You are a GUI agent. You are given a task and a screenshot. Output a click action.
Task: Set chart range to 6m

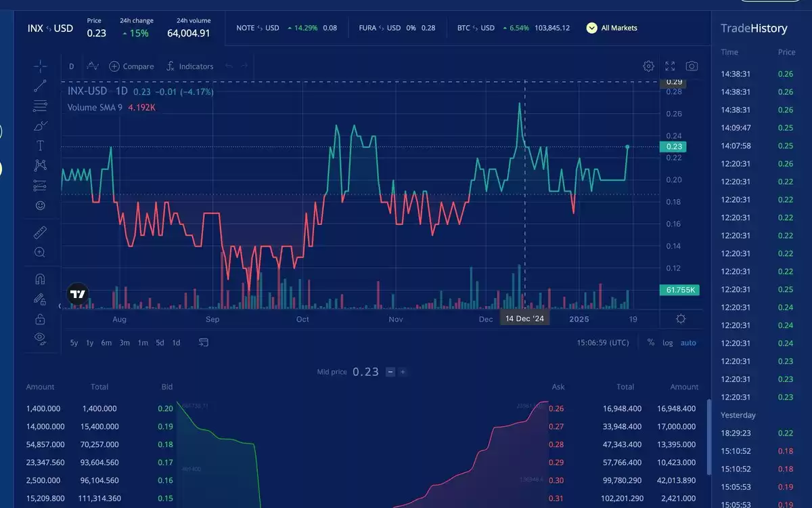106,343
